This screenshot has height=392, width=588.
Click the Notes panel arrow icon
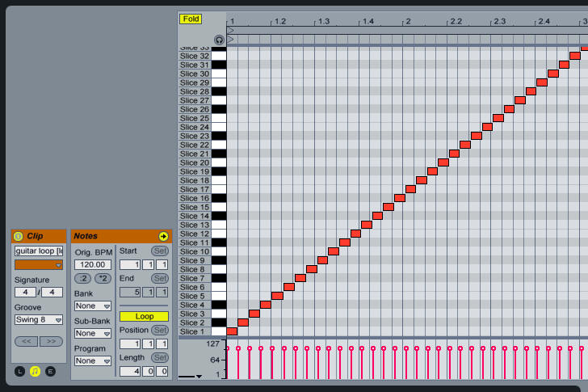(x=163, y=236)
